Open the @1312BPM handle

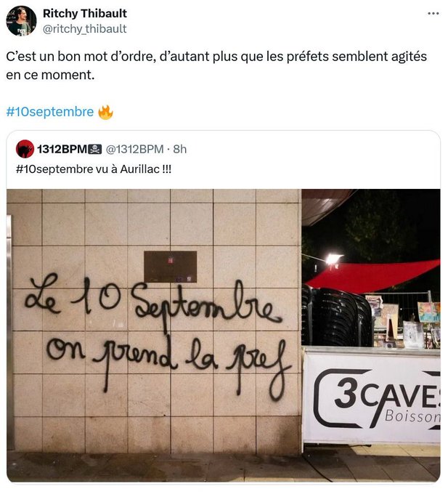135,149
